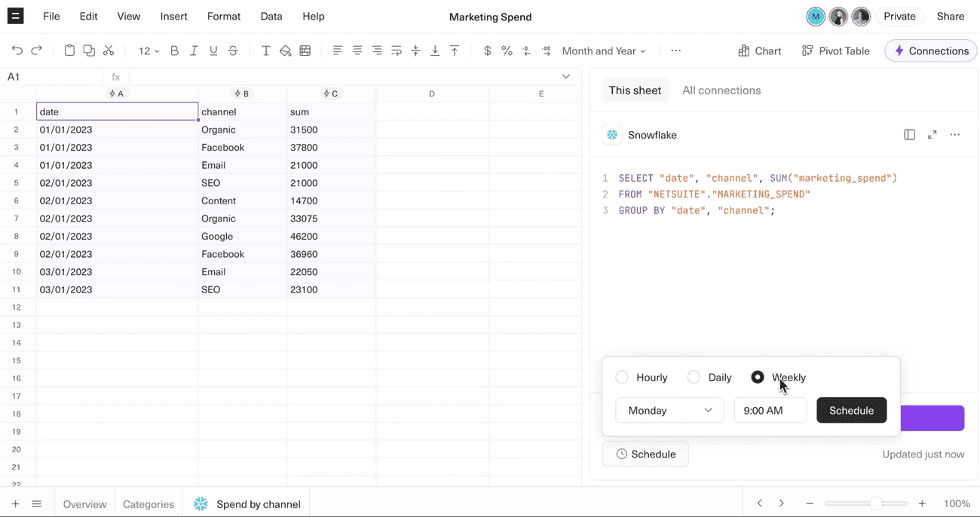Select the Daily schedule option
The image size is (980, 517).
[694, 377]
